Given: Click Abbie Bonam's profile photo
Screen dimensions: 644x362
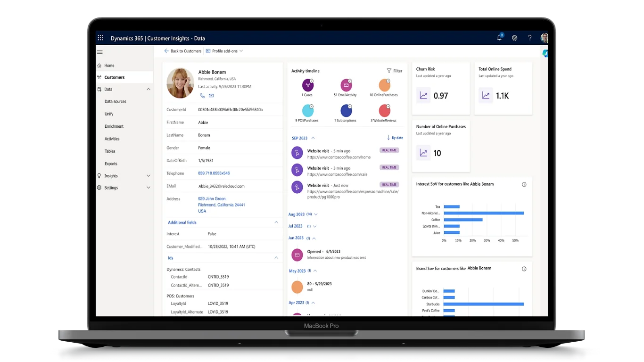Looking at the screenshot, I should click(x=181, y=83).
